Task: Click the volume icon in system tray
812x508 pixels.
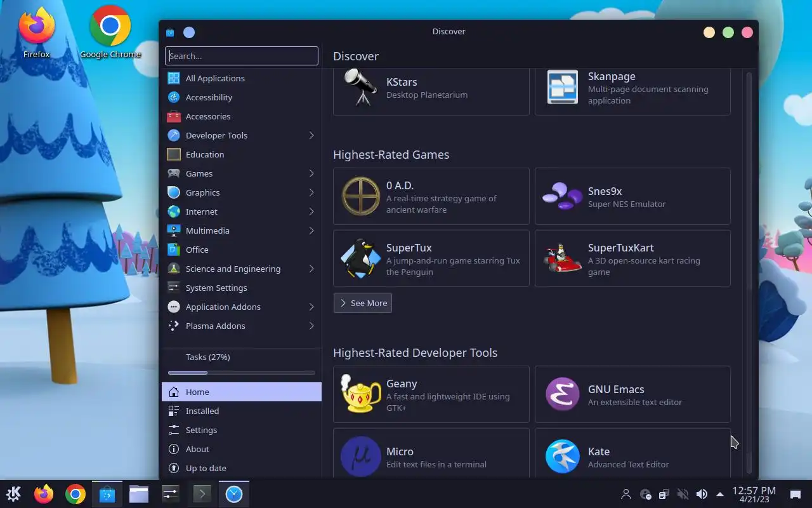Action: click(702, 494)
